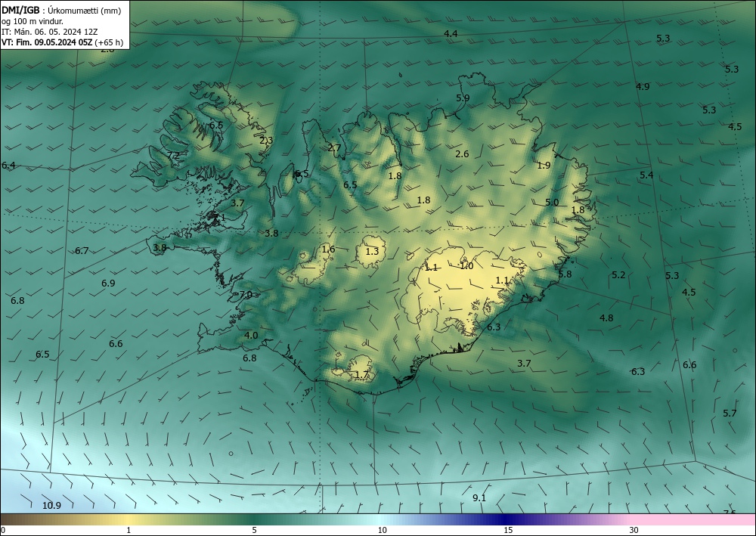
Task: Click the value "5.2" east of Iceland
Action: [618, 275]
